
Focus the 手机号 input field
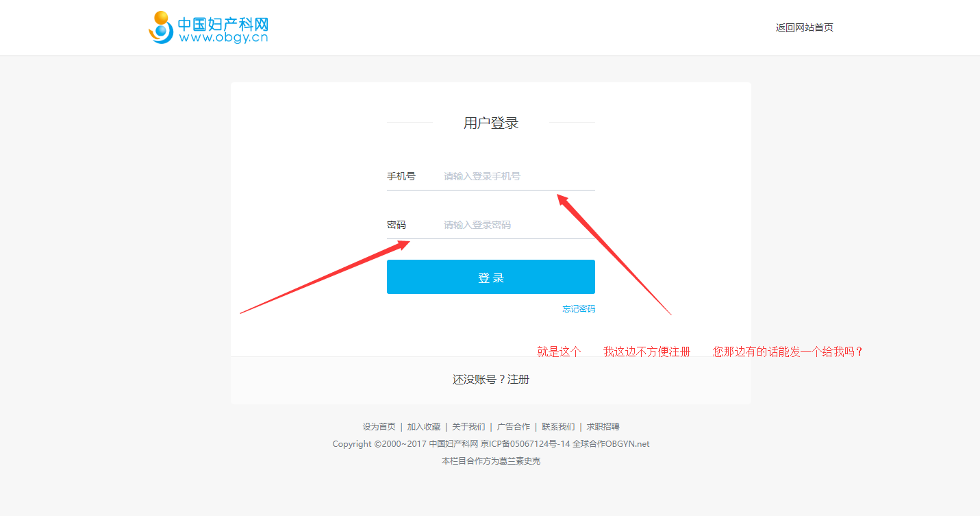coord(518,176)
